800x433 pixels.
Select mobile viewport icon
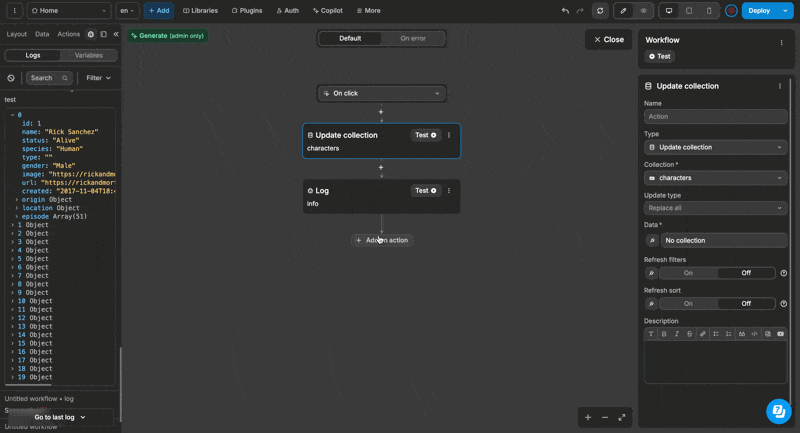point(709,11)
